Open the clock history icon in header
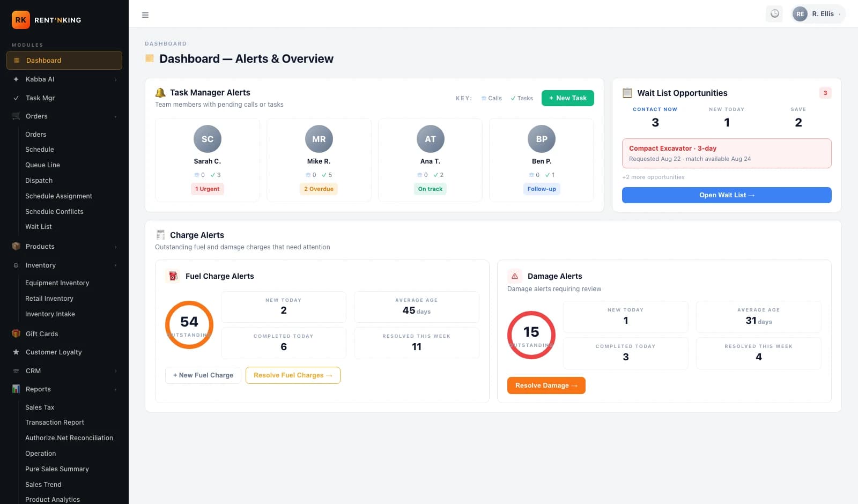Viewport: 858px width, 504px height. tap(774, 14)
